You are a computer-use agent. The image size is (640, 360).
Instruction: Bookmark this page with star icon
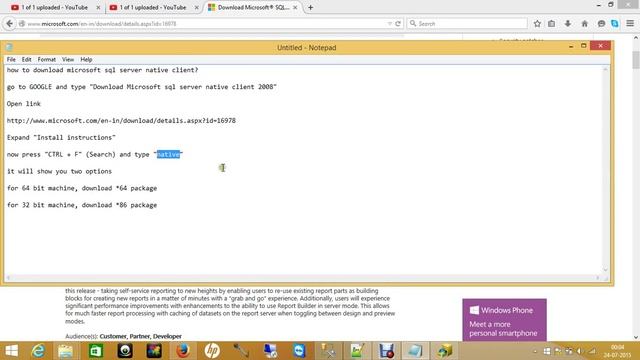point(537,24)
